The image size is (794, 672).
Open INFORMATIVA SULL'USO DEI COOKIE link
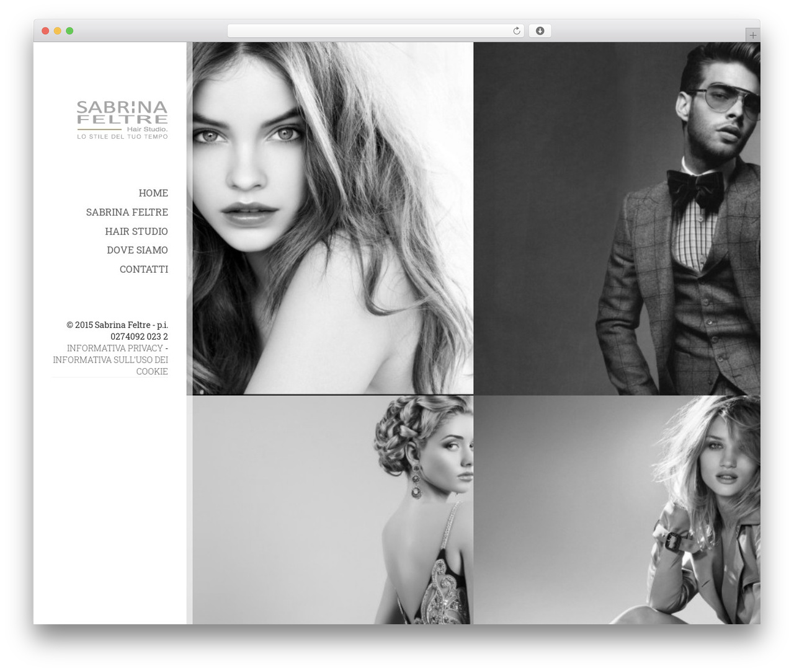pos(110,365)
